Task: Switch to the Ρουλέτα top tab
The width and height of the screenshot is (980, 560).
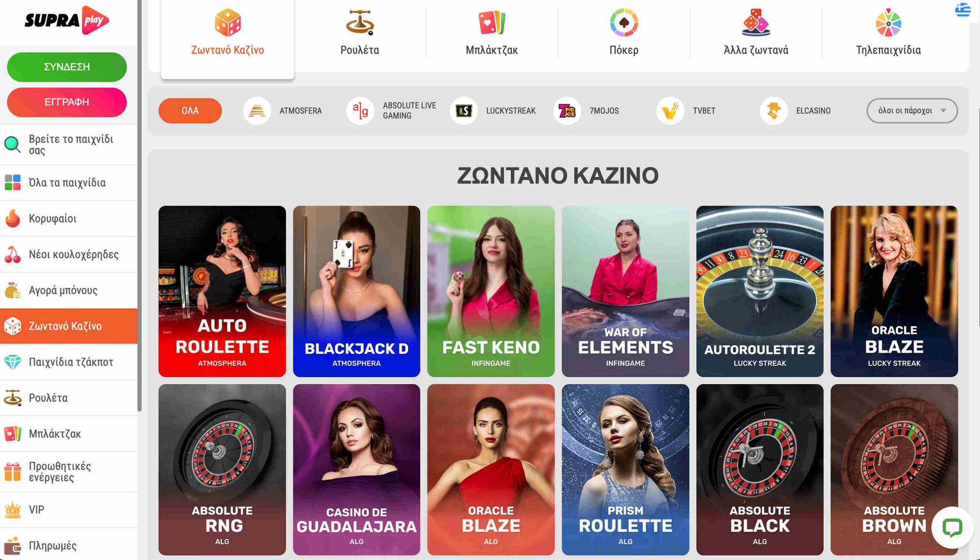Action: tap(360, 33)
